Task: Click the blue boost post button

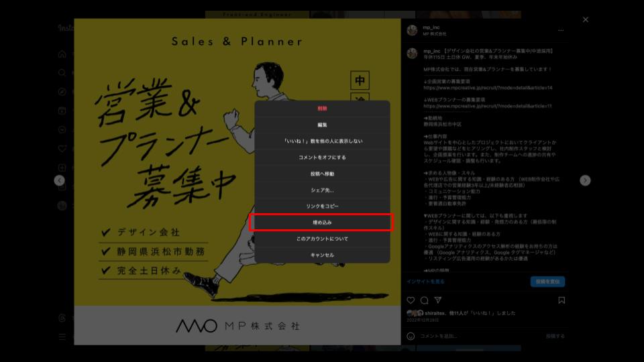Action: click(x=547, y=282)
